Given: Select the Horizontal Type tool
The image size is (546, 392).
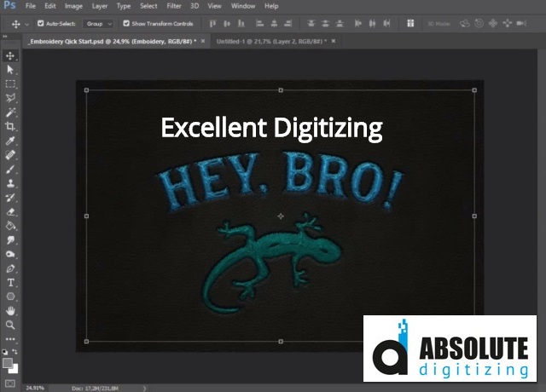Looking at the screenshot, I should [10, 282].
